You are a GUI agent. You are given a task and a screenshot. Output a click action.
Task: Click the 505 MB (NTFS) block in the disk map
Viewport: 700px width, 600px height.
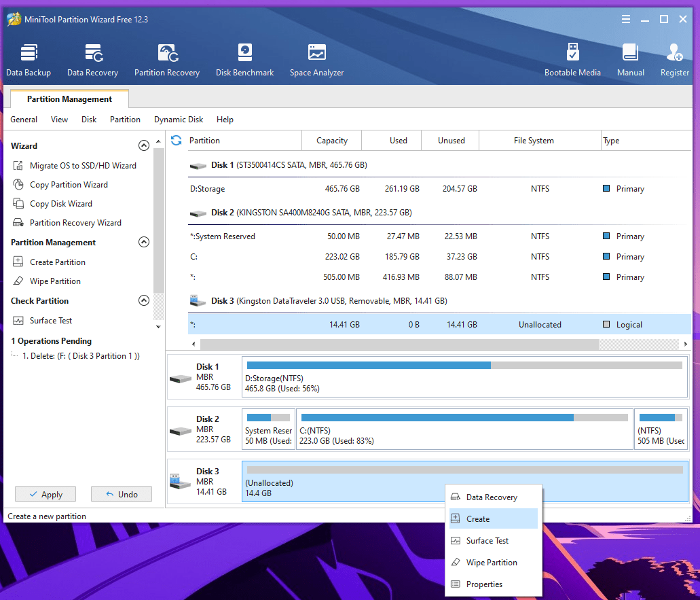click(661, 429)
